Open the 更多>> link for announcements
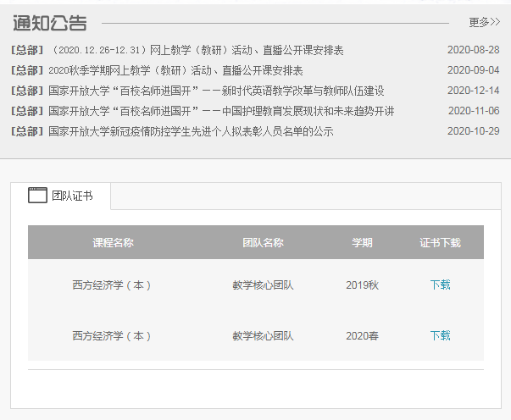511x420 pixels. (x=484, y=22)
